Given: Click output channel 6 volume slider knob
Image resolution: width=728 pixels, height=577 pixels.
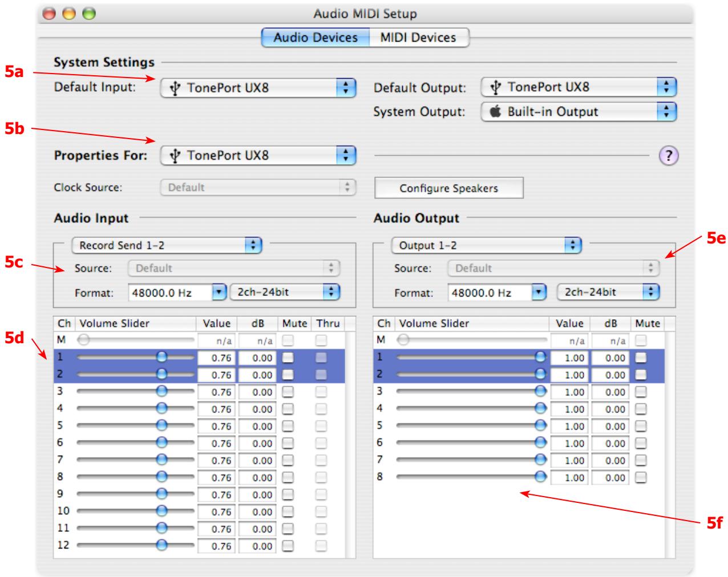Looking at the screenshot, I should 540,442.
